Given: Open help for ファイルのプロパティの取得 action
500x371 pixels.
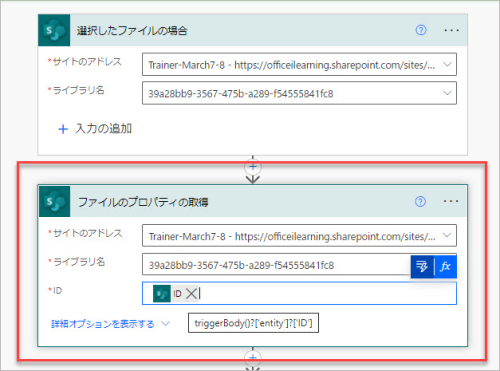Looking at the screenshot, I should 420,202.
